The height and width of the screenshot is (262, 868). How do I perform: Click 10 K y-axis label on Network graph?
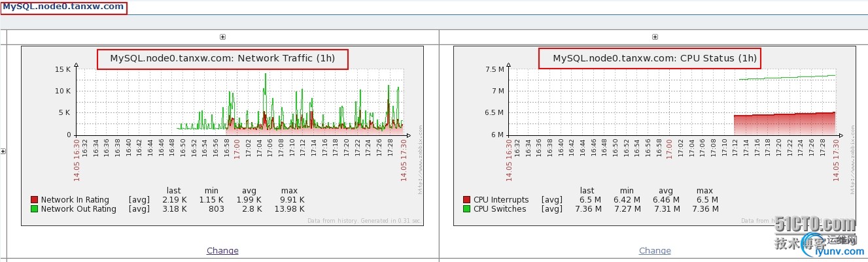coord(63,91)
